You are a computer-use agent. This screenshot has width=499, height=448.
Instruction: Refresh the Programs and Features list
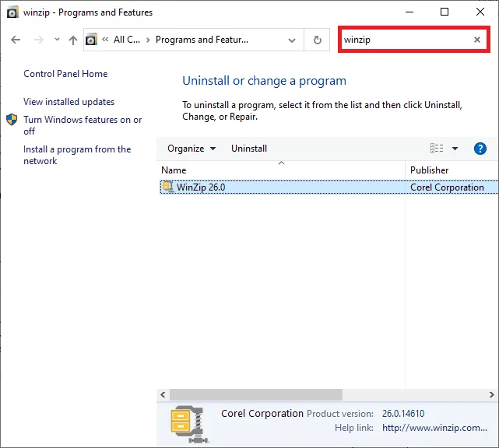[317, 40]
